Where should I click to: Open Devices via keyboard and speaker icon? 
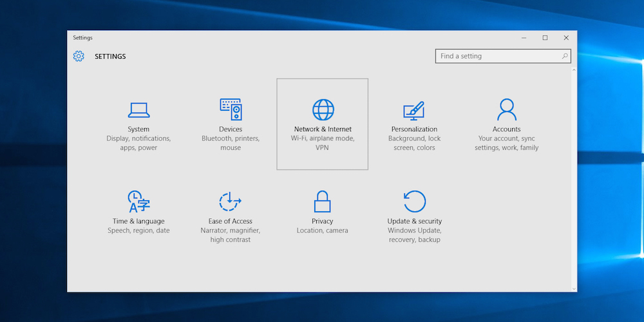(231, 110)
